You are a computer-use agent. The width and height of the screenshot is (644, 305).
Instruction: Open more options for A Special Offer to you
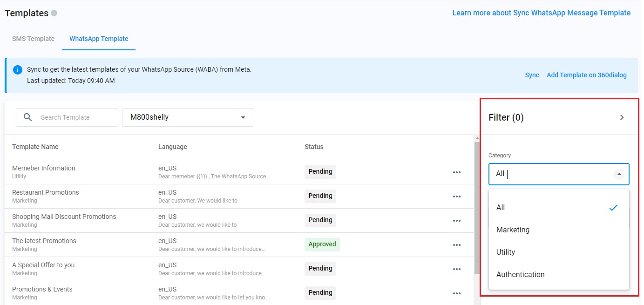[456, 269]
